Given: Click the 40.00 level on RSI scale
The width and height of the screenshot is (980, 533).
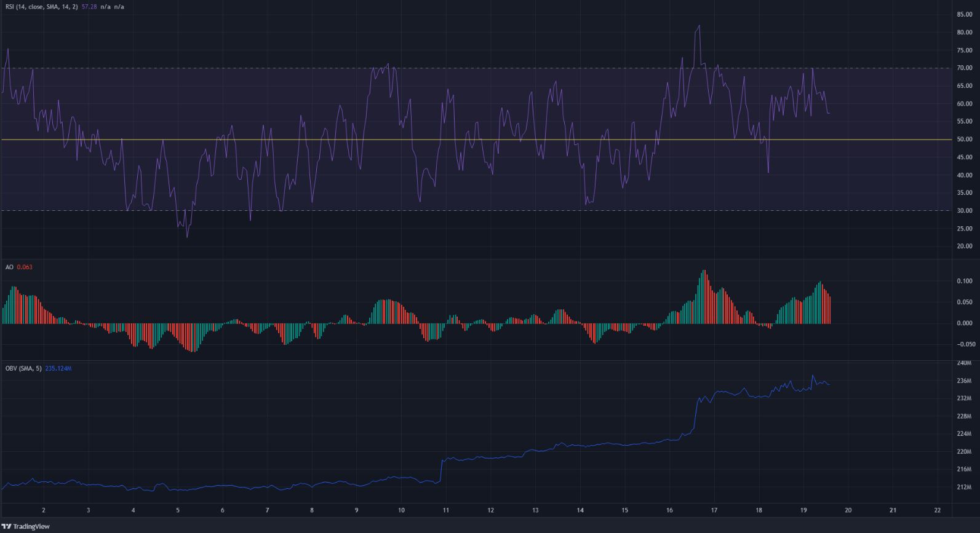Looking at the screenshot, I should click(964, 175).
